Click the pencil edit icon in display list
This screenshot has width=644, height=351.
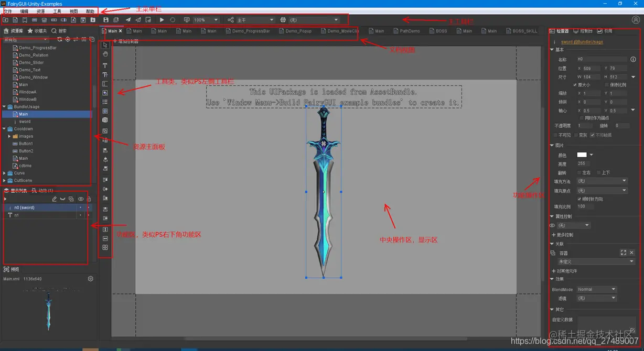pyautogui.click(x=54, y=199)
